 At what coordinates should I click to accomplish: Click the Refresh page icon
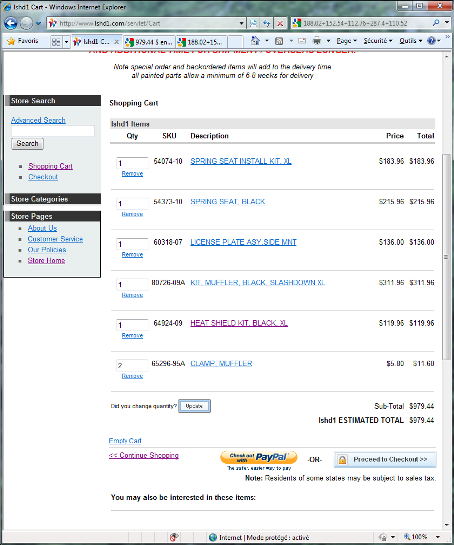[267, 23]
